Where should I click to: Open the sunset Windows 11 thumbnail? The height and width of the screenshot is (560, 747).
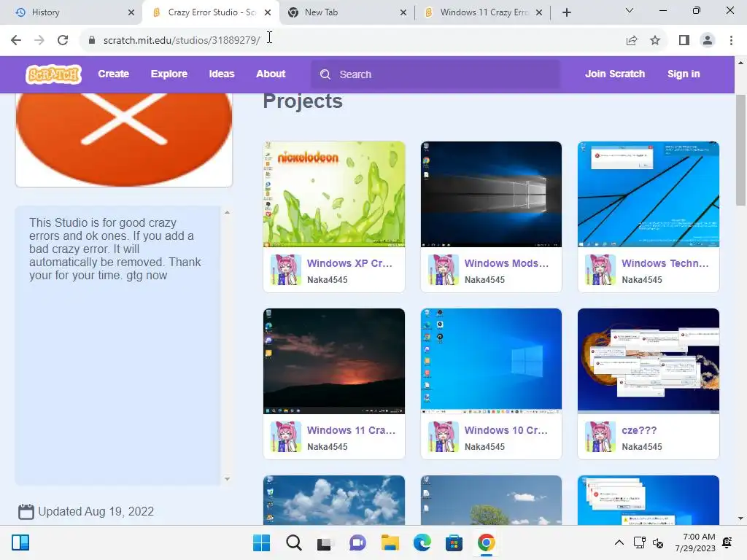pos(334,361)
